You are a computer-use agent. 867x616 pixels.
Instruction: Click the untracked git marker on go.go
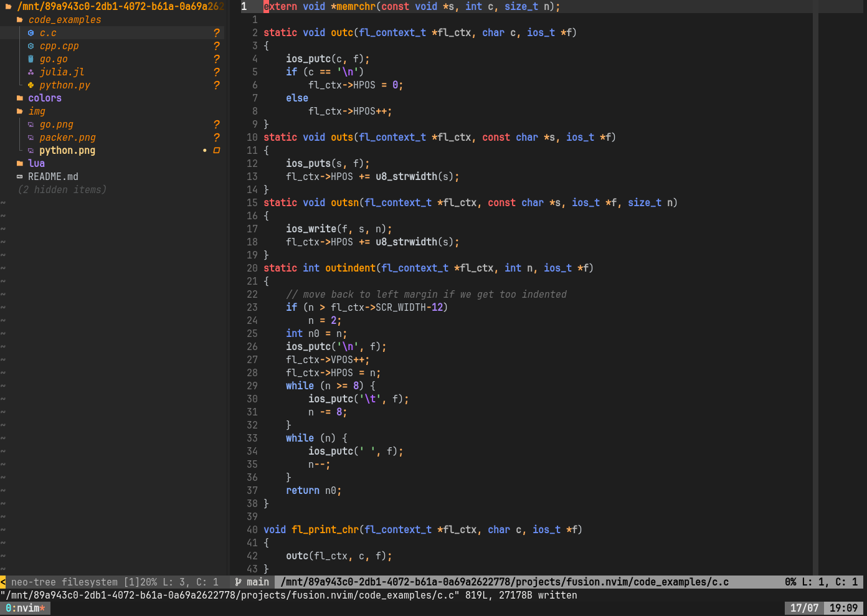coord(216,59)
